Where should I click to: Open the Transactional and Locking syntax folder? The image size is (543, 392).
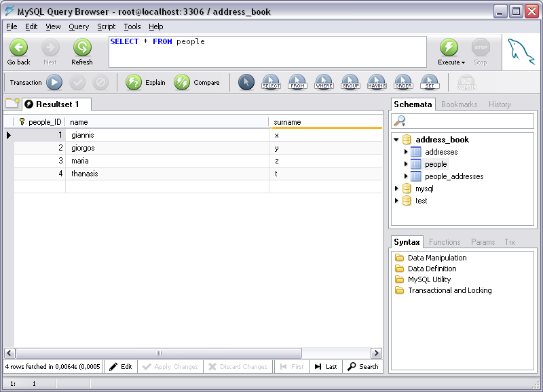[x=443, y=290]
